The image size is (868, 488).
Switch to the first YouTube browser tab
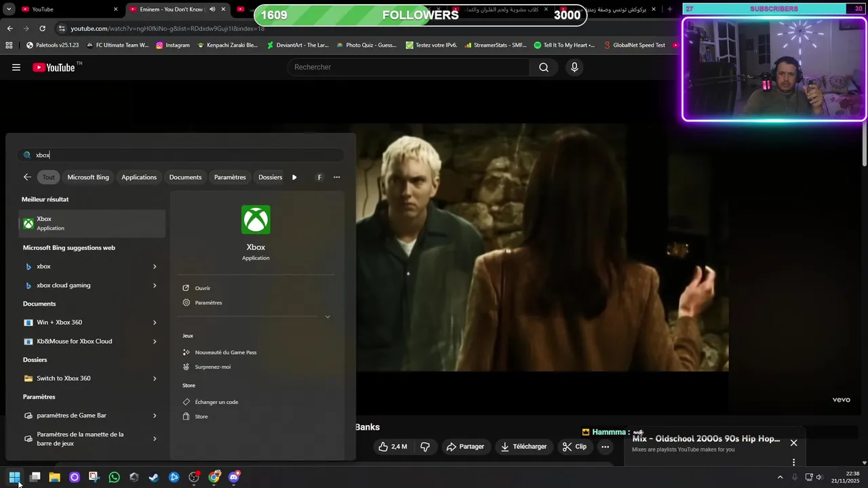(x=62, y=9)
